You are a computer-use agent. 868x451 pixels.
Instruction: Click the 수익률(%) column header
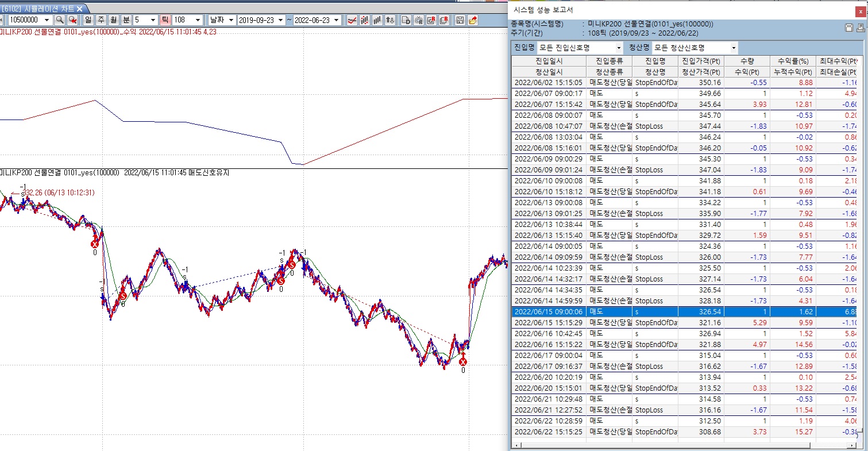(793, 61)
